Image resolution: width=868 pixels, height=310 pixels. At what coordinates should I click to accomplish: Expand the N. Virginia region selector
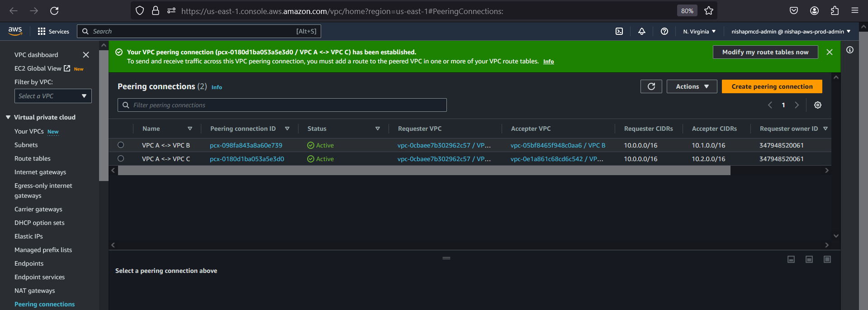699,31
